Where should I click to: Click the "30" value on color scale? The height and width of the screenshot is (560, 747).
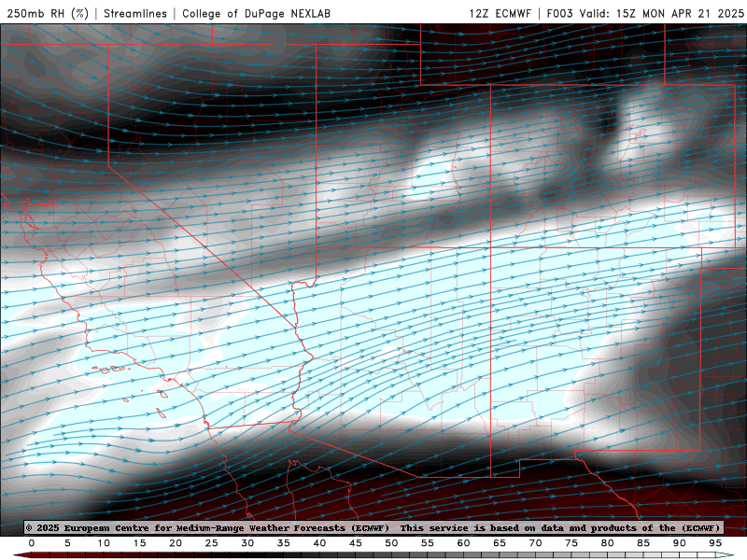click(x=247, y=543)
